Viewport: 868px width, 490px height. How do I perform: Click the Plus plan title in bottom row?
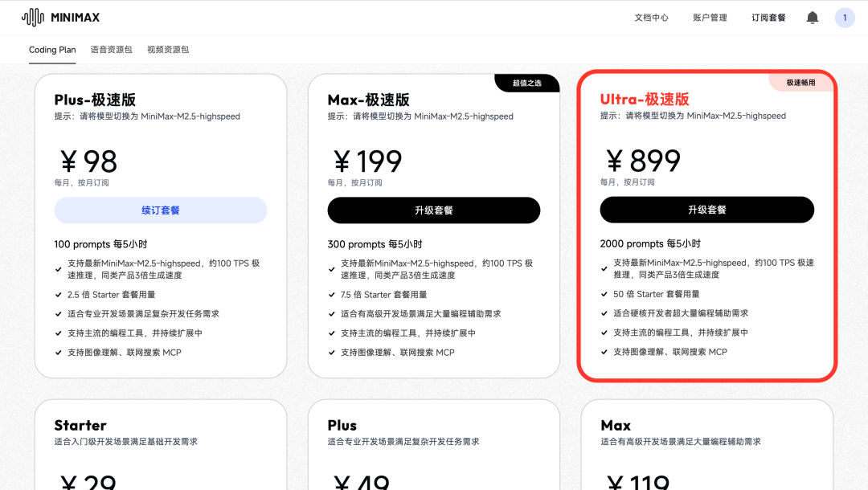click(x=342, y=426)
